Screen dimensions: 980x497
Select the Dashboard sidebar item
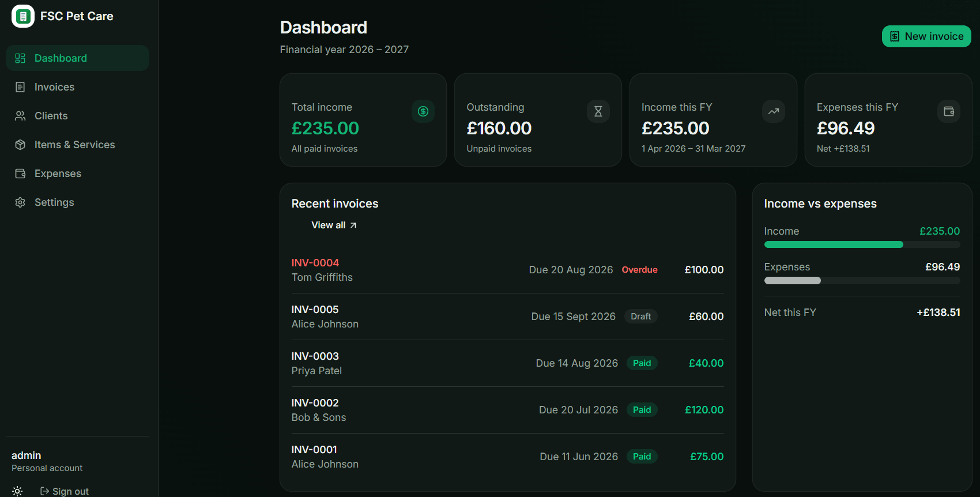pos(77,58)
